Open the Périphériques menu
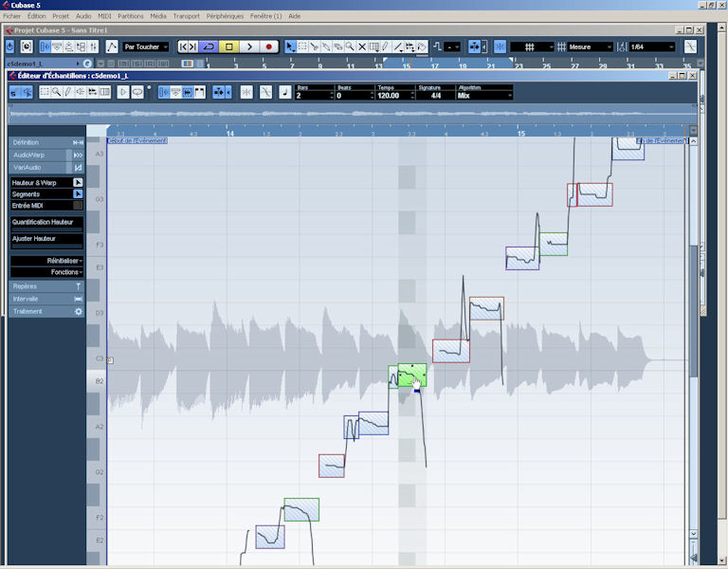 (x=226, y=16)
